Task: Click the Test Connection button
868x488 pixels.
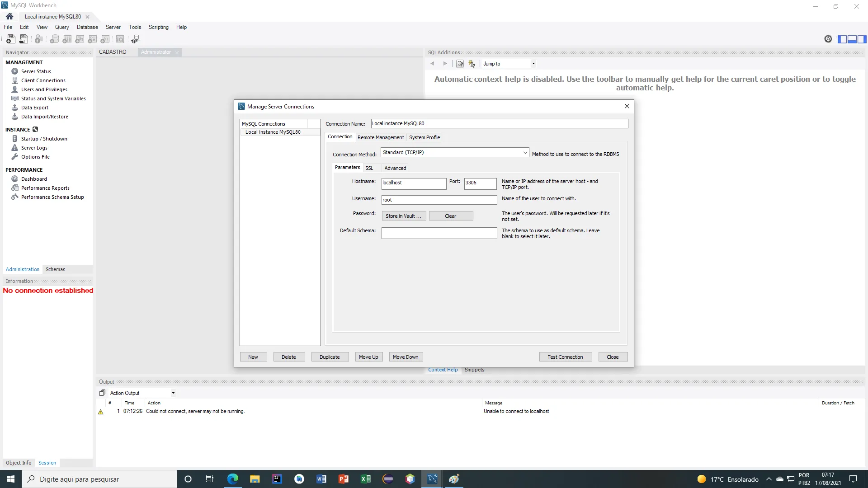Action: 565,357
